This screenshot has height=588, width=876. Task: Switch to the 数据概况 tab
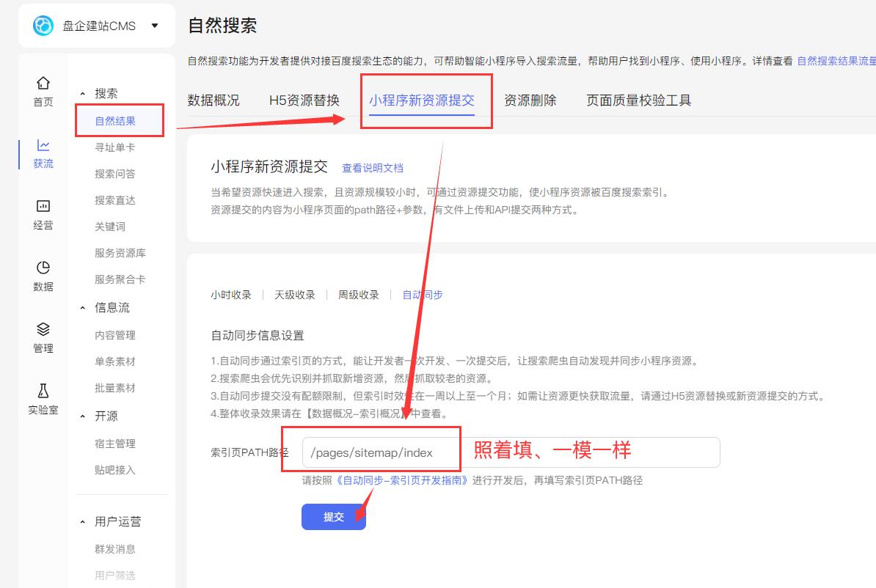click(x=213, y=100)
